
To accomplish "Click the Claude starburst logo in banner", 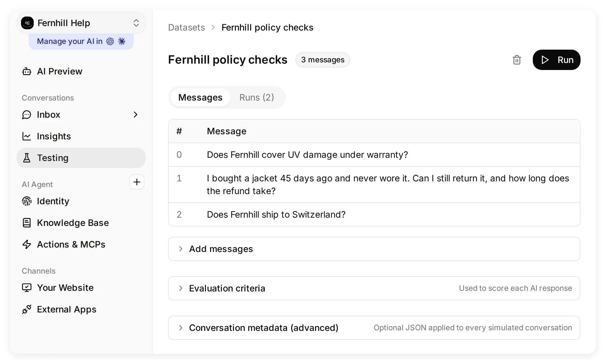I will [x=122, y=41].
